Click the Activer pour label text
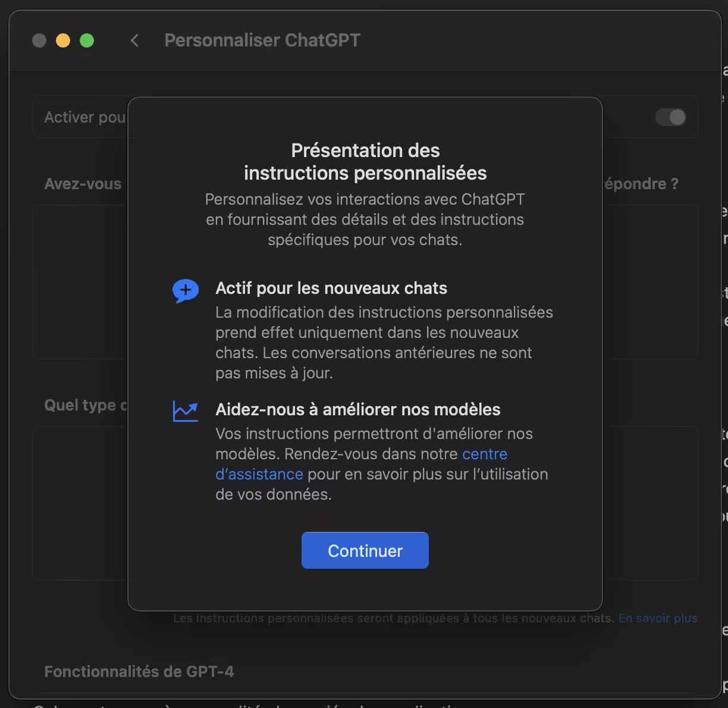728x708 pixels. 85,117
